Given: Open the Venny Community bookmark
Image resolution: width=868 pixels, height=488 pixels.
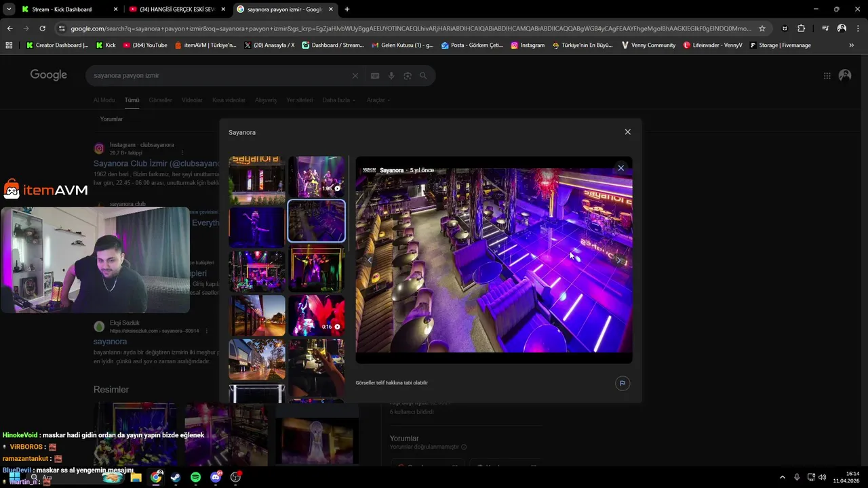Looking at the screenshot, I should coord(648,45).
